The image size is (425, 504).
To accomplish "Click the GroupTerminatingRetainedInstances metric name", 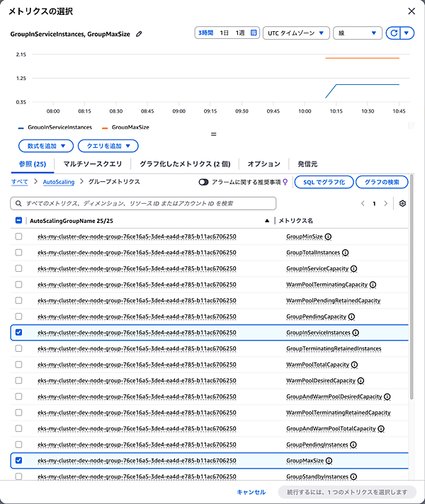I will tap(334, 348).
